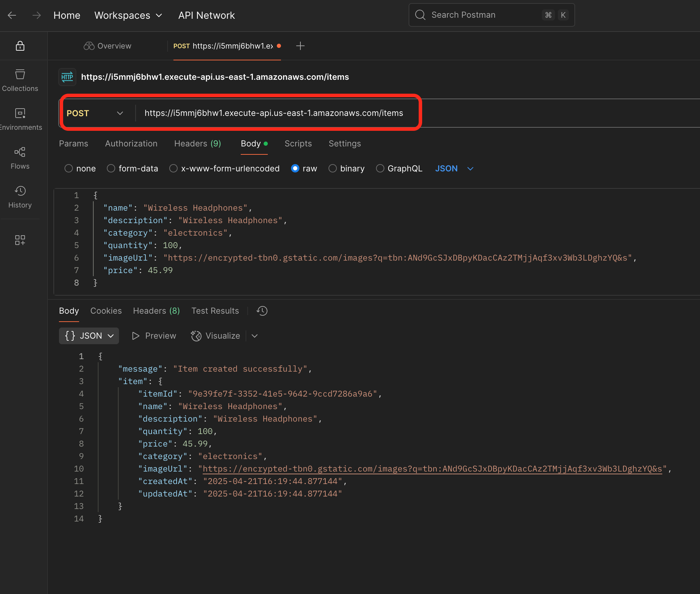Image resolution: width=700 pixels, height=594 pixels.
Task: Select the POST request tab
Action: 227,46
